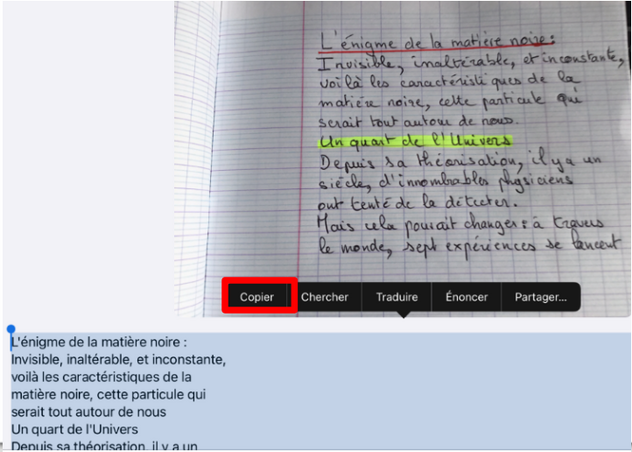Click the highlighted handwriting "Un quart de l'Univers"
Screen dimensions: 632x452
[415, 141]
